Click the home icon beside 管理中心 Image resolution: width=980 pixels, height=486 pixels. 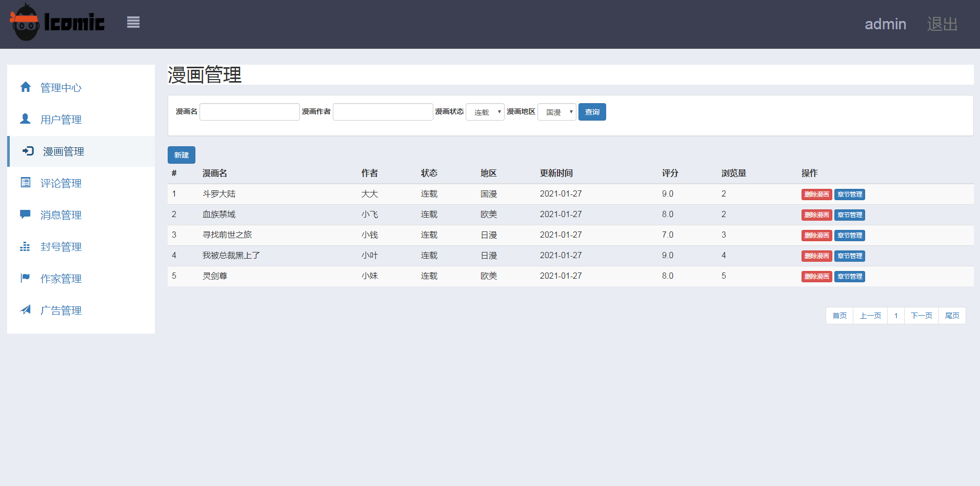pos(26,87)
